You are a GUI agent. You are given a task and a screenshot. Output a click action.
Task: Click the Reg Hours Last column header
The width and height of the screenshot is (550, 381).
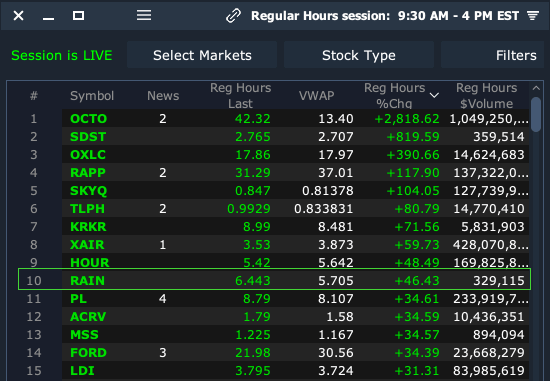(x=241, y=95)
